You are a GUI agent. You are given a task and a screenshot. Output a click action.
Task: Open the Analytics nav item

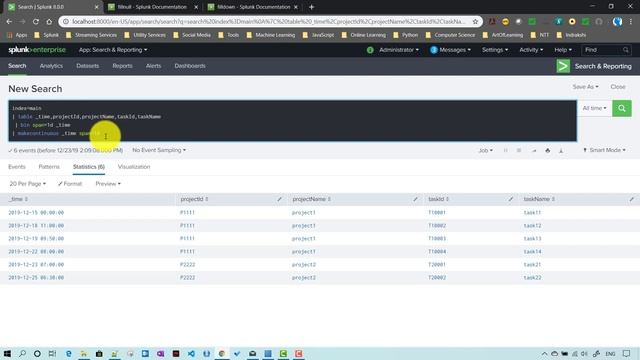tap(51, 66)
